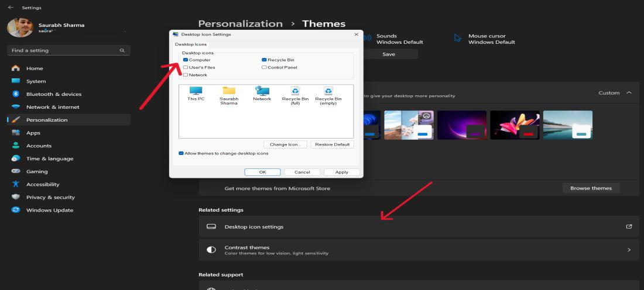Enable the User's Files checkbox

[186, 67]
